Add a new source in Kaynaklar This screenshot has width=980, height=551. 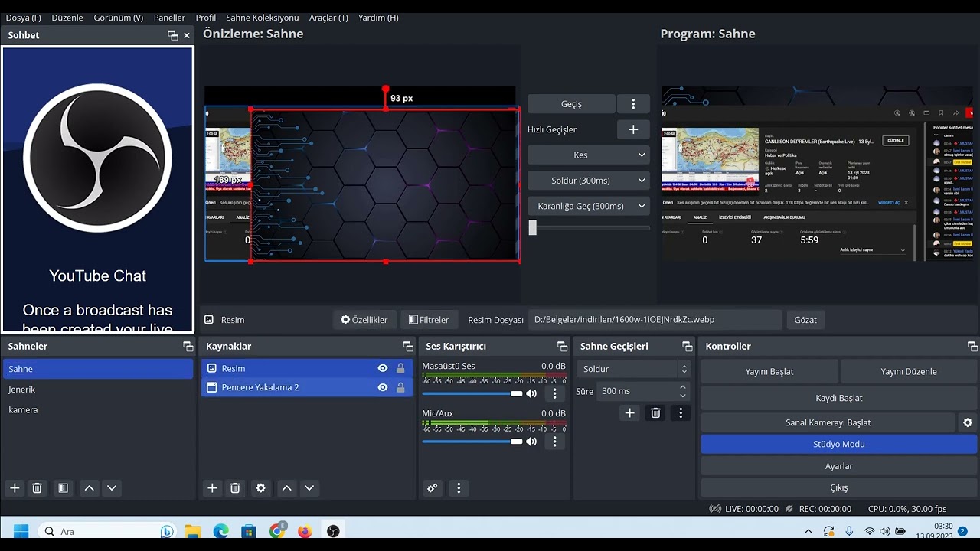click(x=212, y=488)
